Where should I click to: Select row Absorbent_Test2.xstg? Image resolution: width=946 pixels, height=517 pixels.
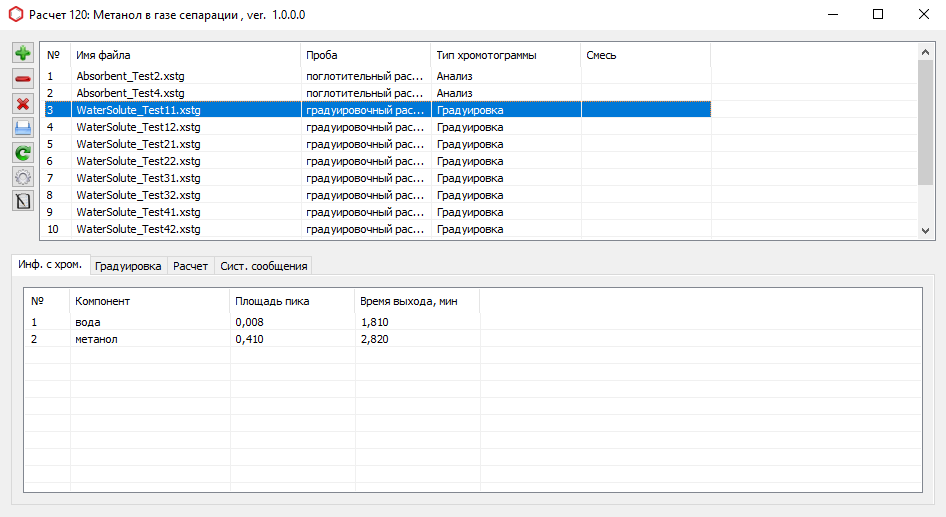130,76
